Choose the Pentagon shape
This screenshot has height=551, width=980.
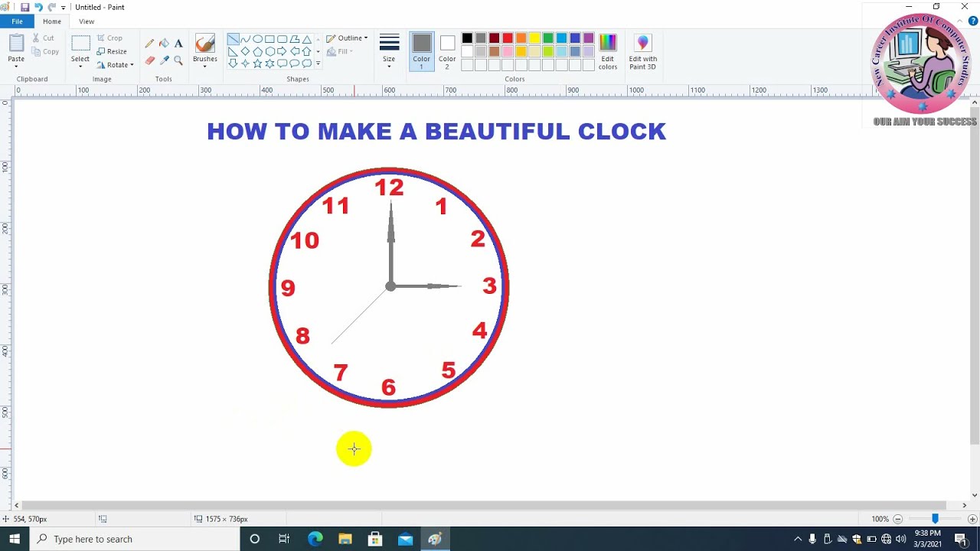(x=257, y=51)
